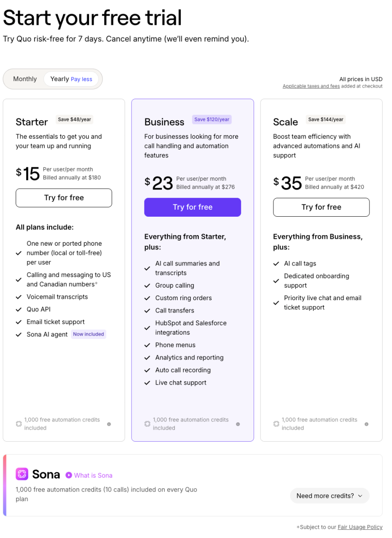Screen dimensions: 392x538
Task: Click the Business plan credits info icon
Action: click(238, 424)
